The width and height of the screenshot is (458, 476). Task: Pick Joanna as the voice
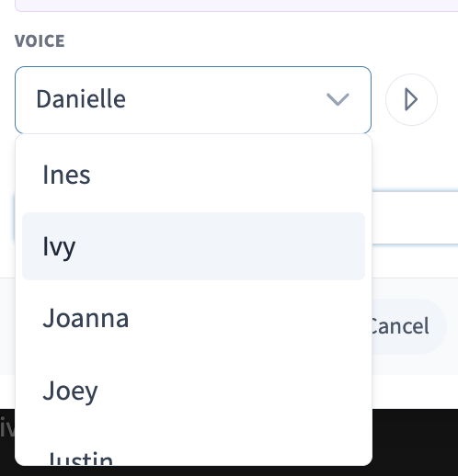pyautogui.click(x=193, y=318)
